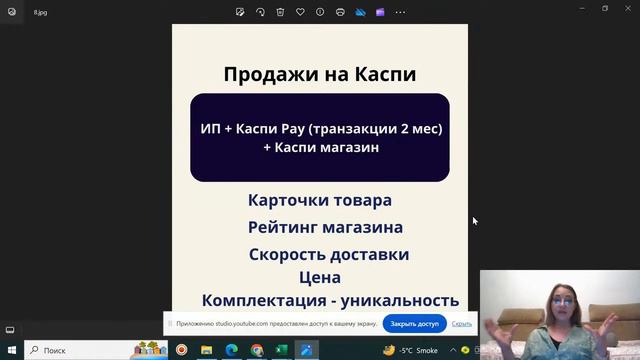Click the text Комплектация - уникальность
Image resolution: width=640 pixels, height=360 pixels.
tap(330, 300)
